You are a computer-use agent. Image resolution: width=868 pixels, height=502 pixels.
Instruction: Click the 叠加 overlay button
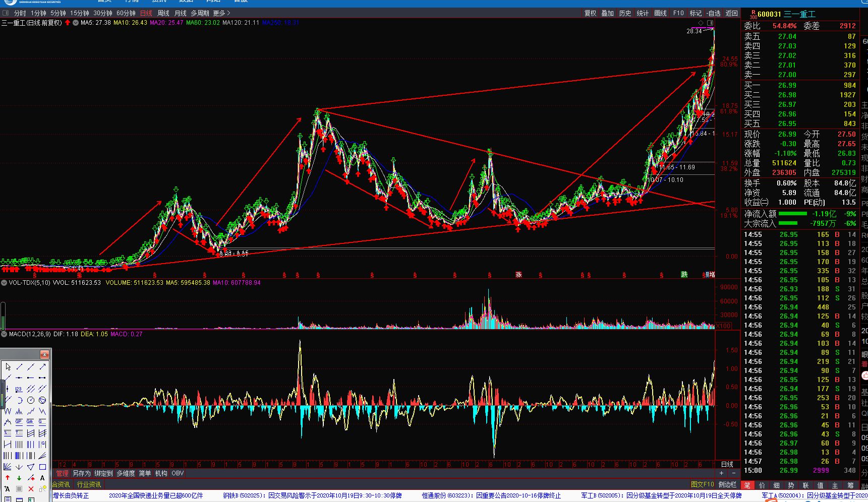tap(607, 13)
